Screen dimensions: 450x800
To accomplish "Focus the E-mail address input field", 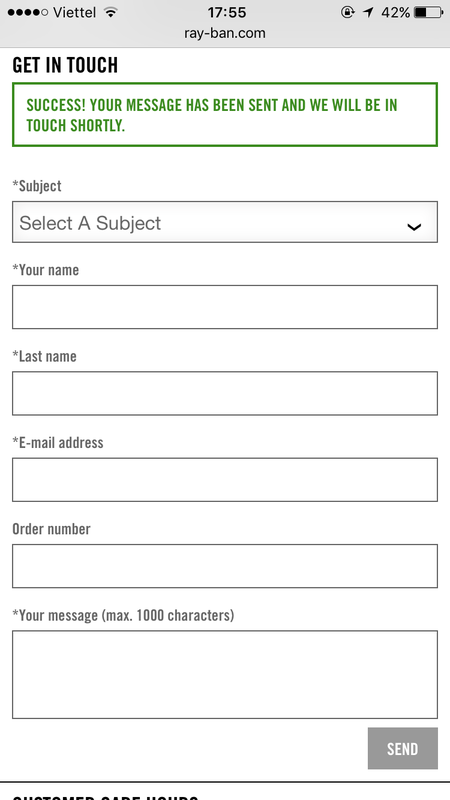I will tap(224, 480).
